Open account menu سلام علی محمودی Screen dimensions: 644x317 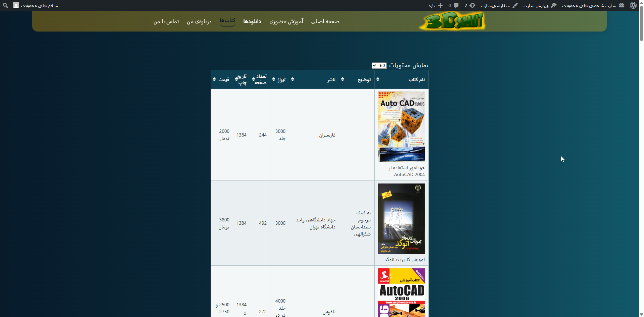pos(36,5)
